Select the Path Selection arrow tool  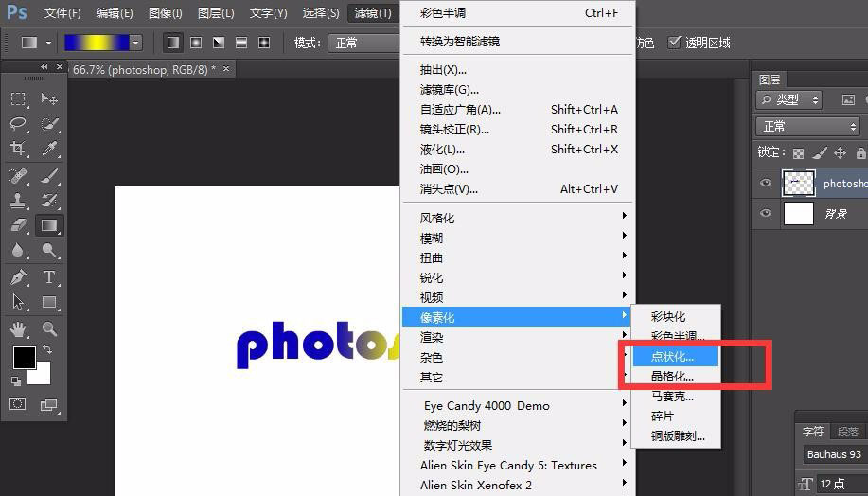point(18,302)
